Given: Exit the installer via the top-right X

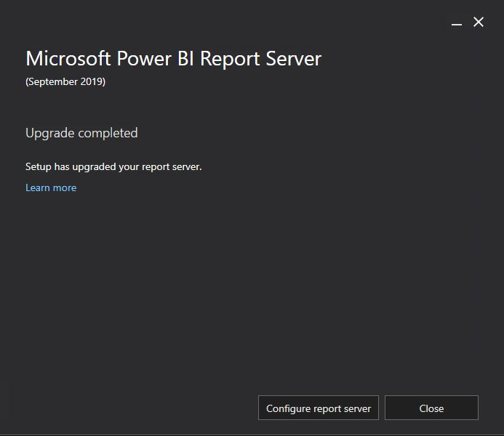Looking at the screenshot, I should 479,23.
